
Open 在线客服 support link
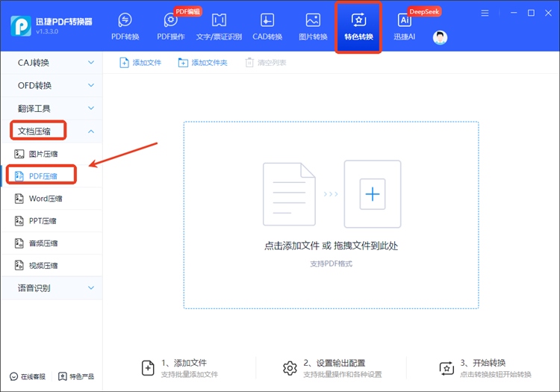tap(28, 376)
